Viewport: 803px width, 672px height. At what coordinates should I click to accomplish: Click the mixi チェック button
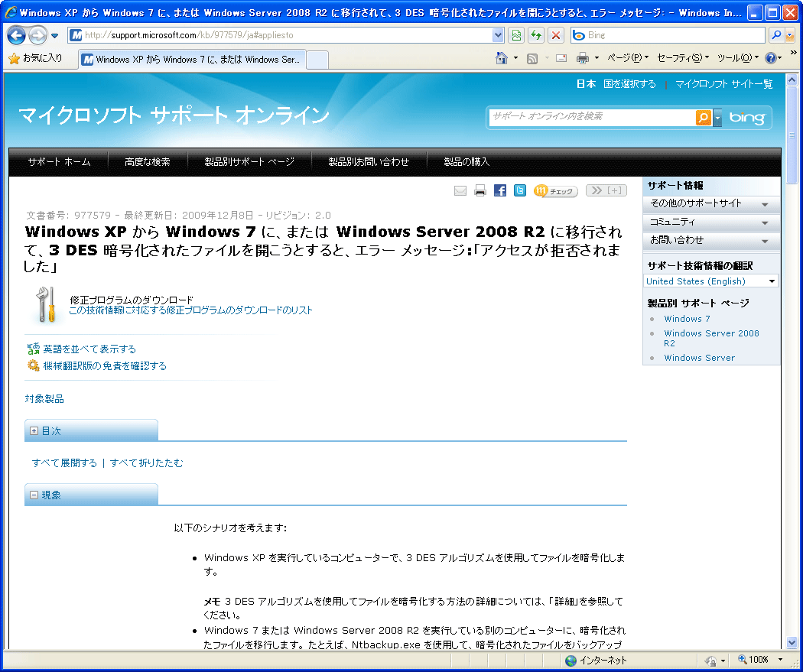tap(556, 191)
